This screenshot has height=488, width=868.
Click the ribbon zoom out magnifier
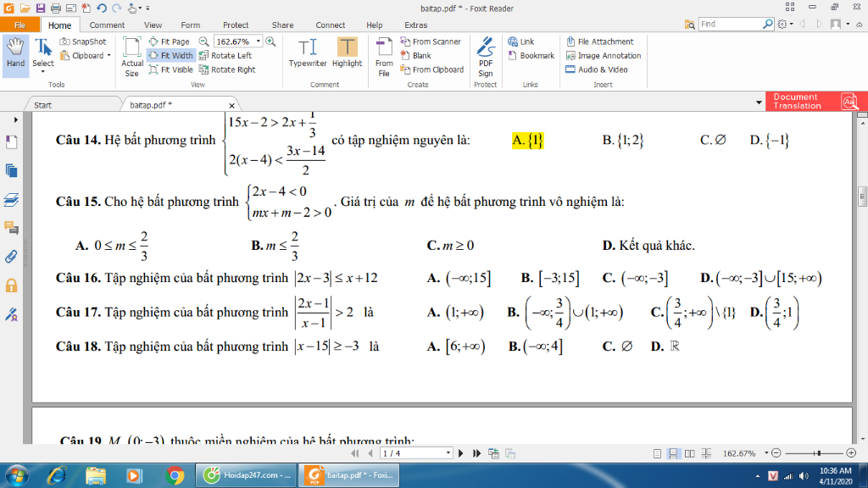pyautogui.click(x=203, y=42)
